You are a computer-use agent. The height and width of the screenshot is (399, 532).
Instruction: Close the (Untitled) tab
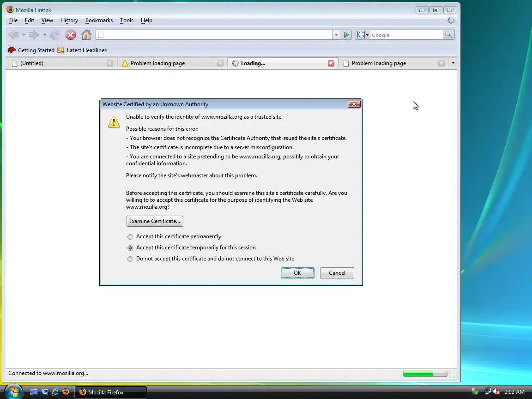point(109,63)
